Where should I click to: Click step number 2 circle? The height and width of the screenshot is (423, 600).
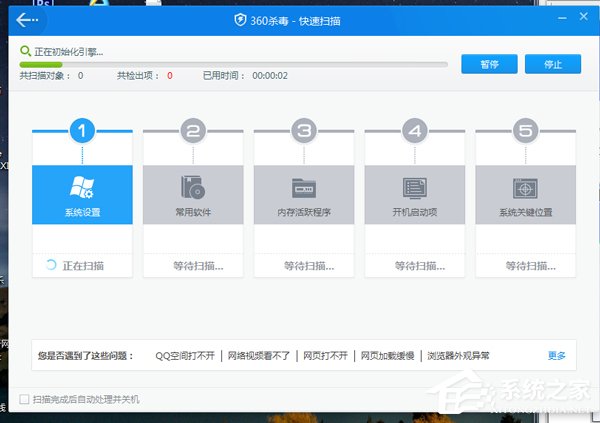click(193, 131)
